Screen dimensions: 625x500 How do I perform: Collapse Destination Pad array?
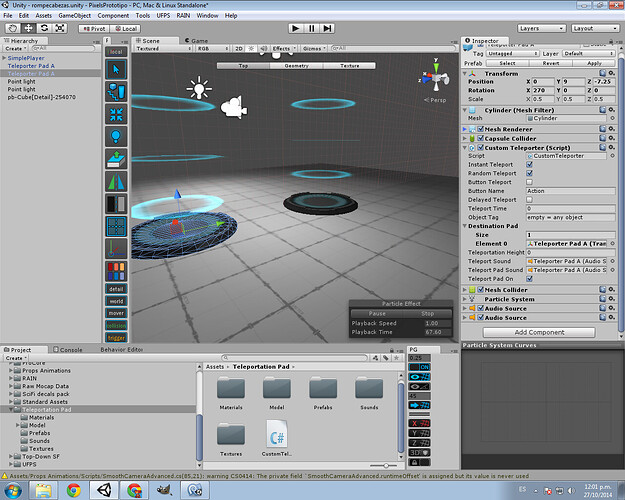coord(465,226)
